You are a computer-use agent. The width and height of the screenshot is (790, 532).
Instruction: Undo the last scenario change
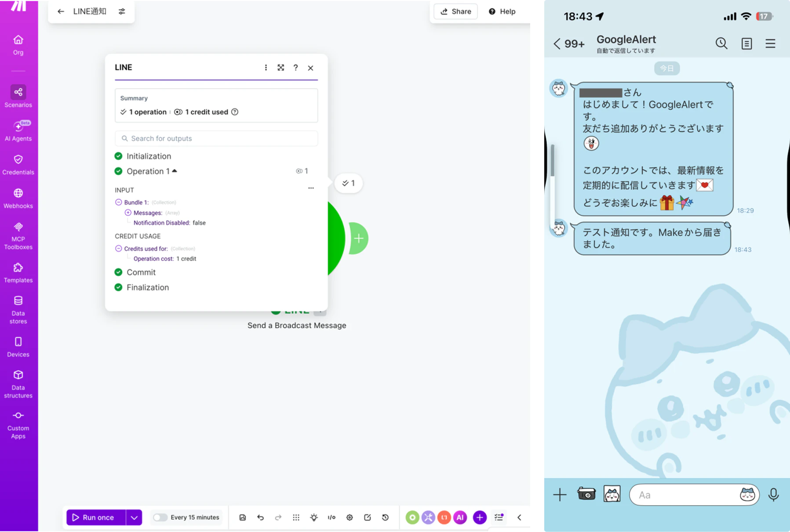click(260, 518)
